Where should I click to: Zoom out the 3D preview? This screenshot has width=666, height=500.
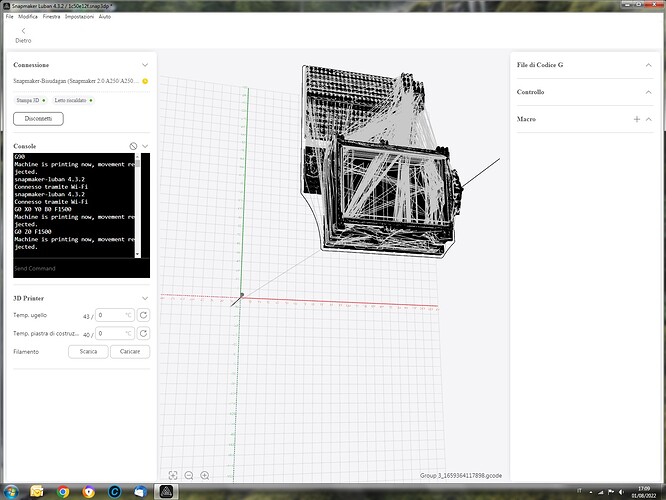(x=189, y=476)
